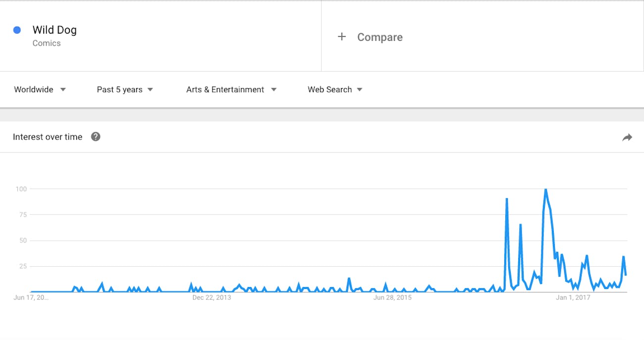Click the 75 value gridline label

[x=21, y=215]
